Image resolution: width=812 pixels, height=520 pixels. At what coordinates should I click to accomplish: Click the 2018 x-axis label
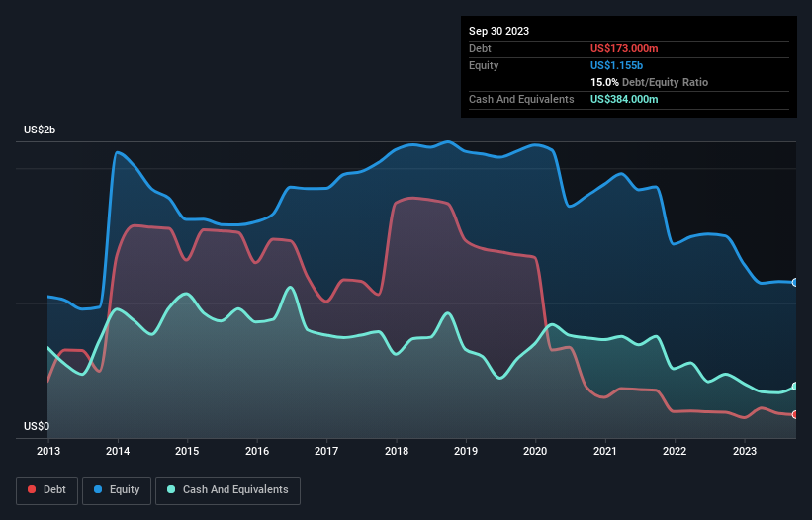click(x=397, y=451)
